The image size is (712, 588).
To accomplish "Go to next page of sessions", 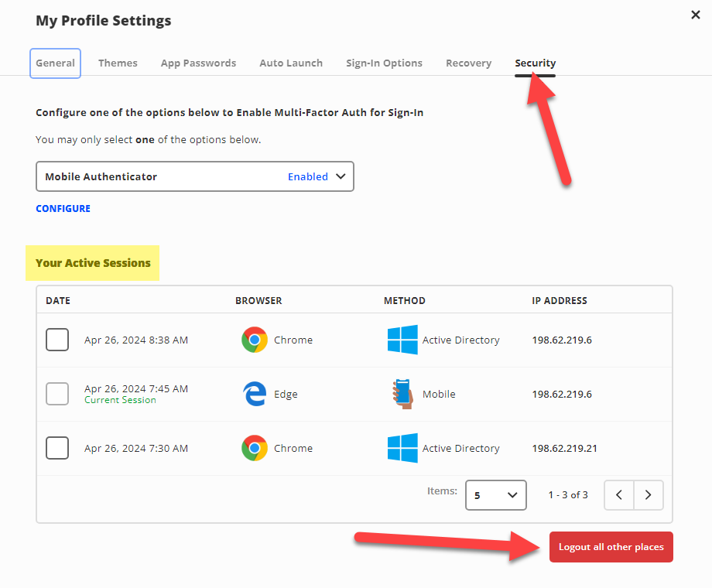I will [649, 495].
